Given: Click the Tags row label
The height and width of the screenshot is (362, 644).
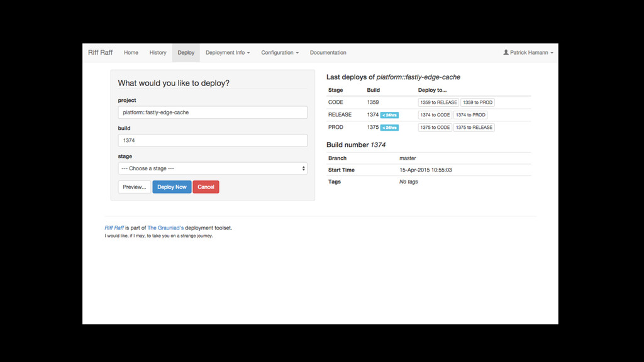Looking at the screenshot, I should [x=335, y=182].
